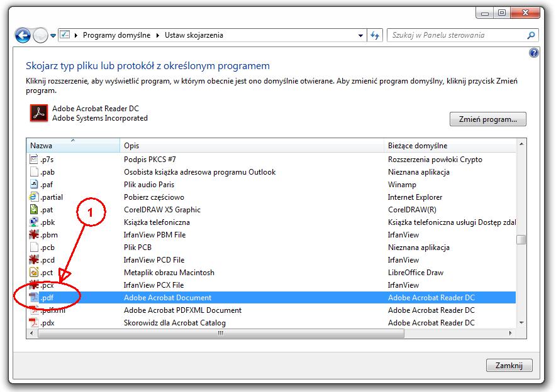The width and height of the screenshot is (556, 392).
Task: Click Skorowidz dla Acrobat Catalog description
Action: pos(175,323)
